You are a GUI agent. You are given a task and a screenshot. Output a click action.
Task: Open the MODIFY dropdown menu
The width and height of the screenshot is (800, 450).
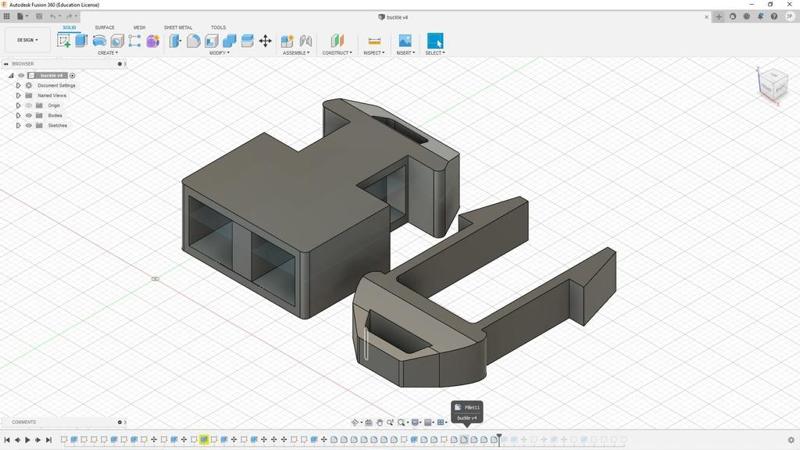click(219, 53)
